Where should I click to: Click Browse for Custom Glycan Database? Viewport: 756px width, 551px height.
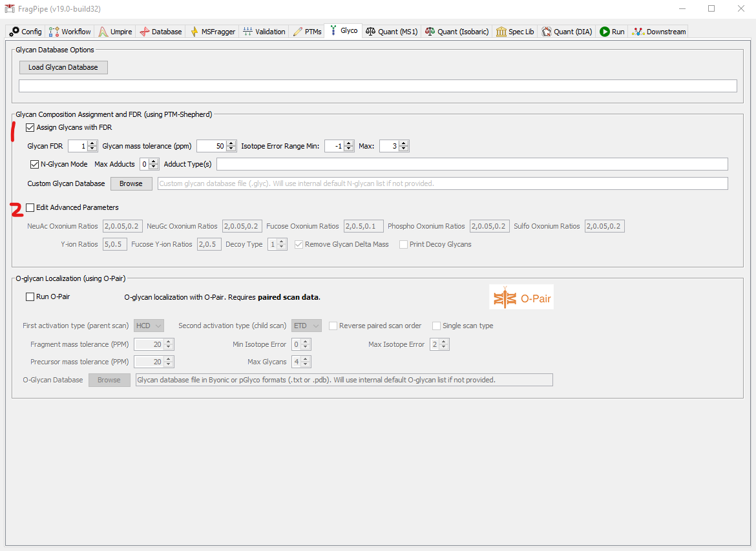(x=131, y=183)
